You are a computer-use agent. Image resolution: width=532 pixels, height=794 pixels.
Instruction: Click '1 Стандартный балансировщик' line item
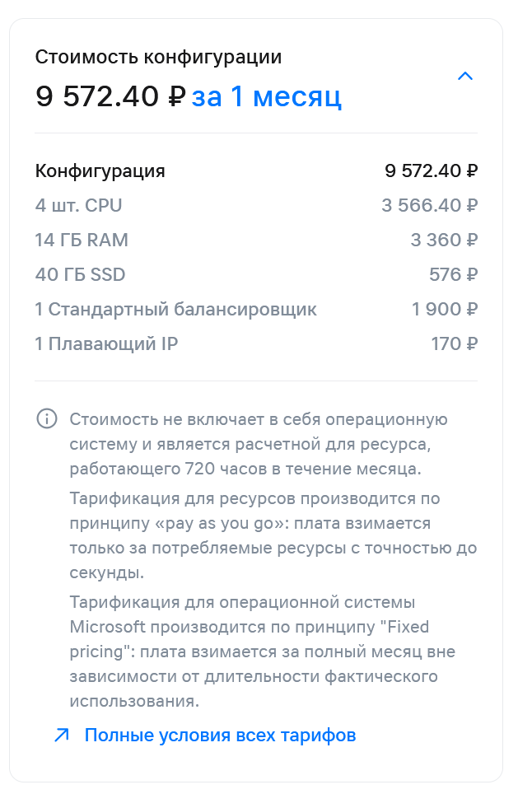coord(175,310)
